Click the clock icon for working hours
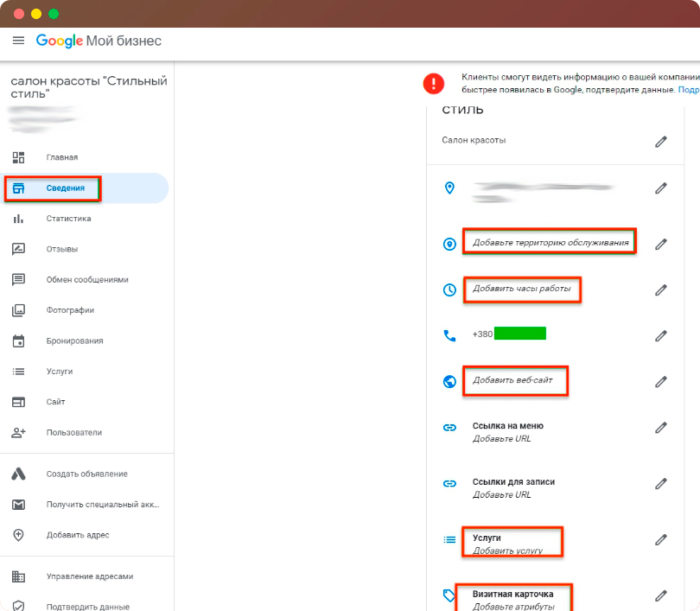The height and width of the screenshot is (611, 700). tap(449, 290)
